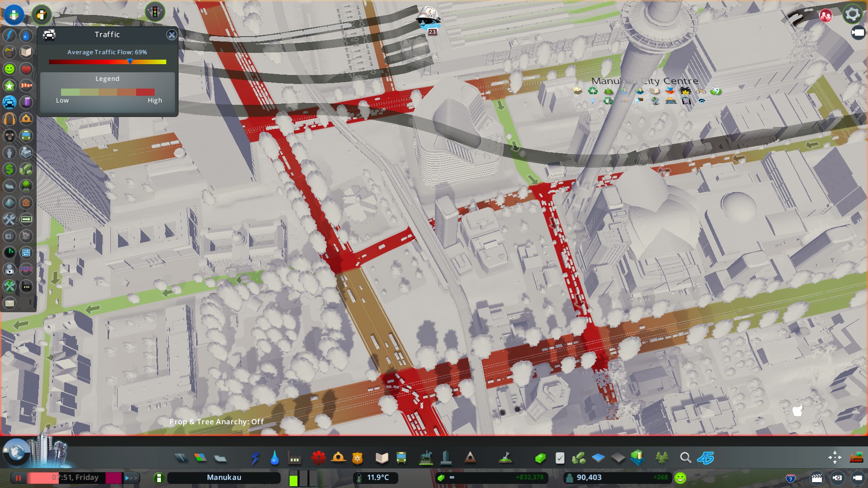Pause or resume the simulation

(19, 478)
